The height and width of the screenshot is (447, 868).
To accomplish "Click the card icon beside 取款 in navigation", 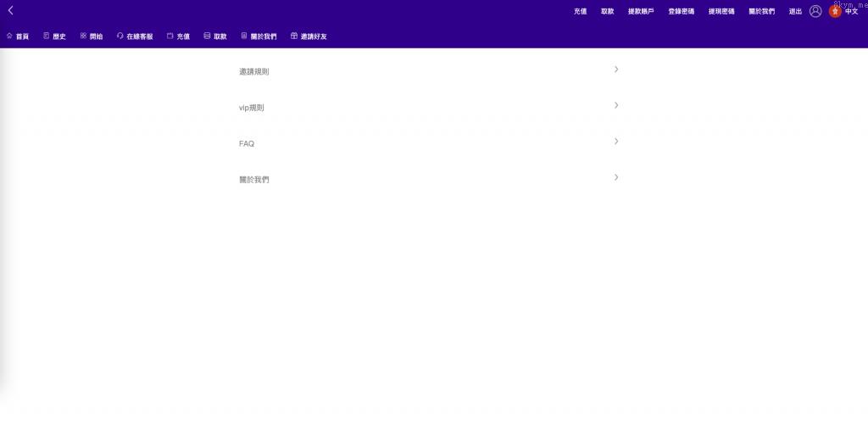I will pos(208,36).
